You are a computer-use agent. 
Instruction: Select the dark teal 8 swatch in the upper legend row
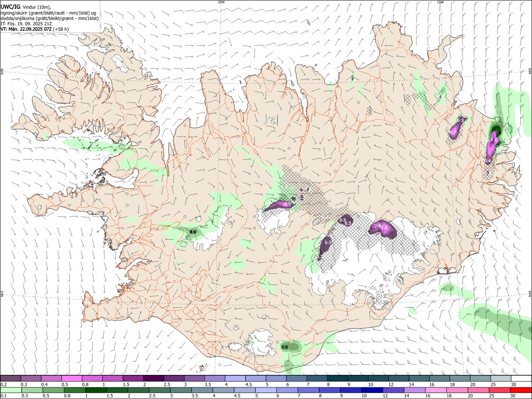(x=337, y=378)
